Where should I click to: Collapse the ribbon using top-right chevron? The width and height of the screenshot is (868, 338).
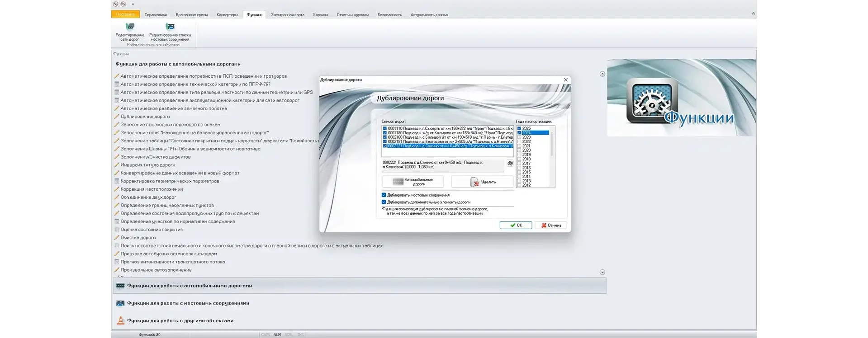click(x=753, y=14)
